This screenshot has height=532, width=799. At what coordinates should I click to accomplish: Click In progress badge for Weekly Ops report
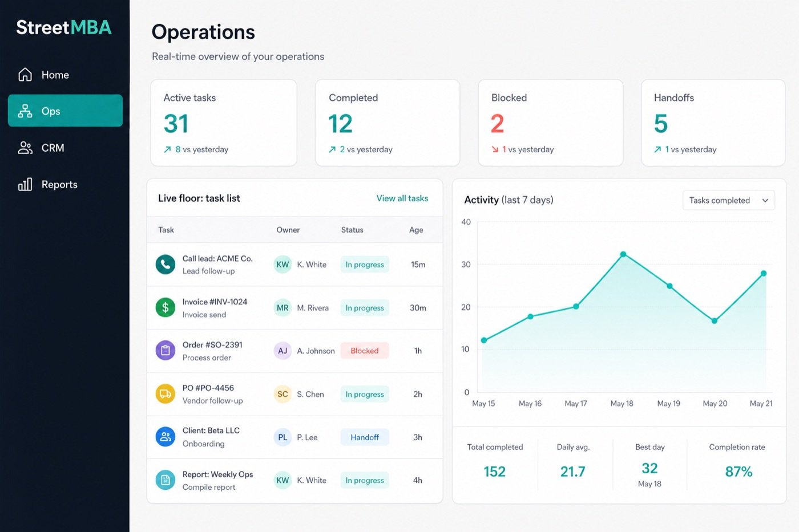click(365, 480)
